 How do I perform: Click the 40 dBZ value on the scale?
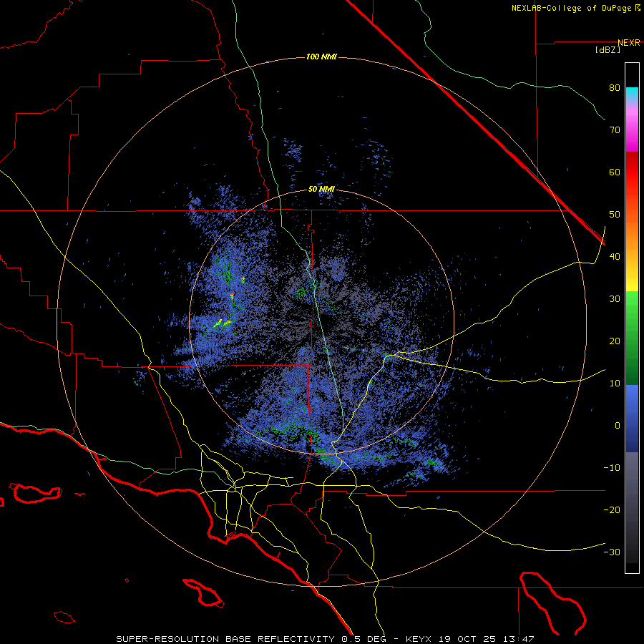coord(615,257)
